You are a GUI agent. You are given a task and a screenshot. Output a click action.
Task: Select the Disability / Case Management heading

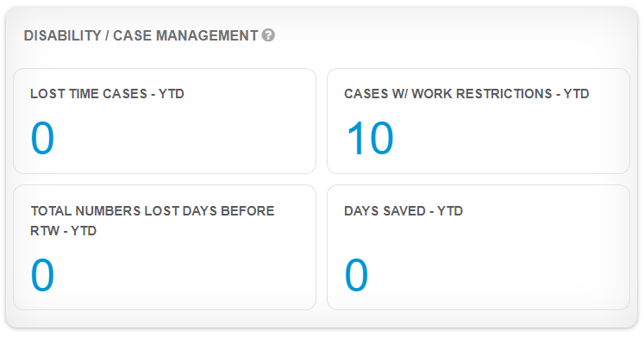(x=141, y=35)
